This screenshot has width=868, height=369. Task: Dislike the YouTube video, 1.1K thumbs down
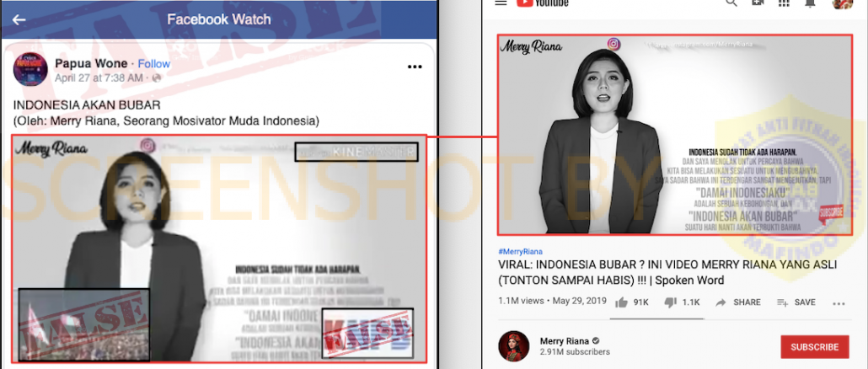pos(682,302)
